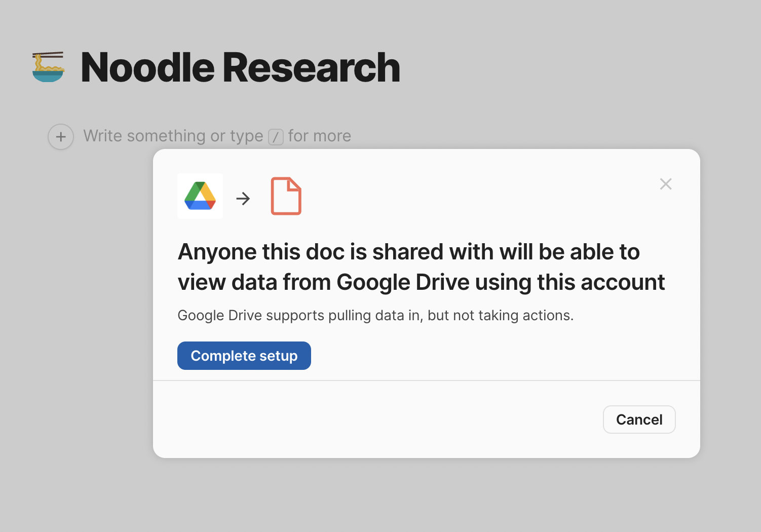Viewport: 761px width, 532px height.
Task: Cancel the Google Drive setup
Action: 639,420
